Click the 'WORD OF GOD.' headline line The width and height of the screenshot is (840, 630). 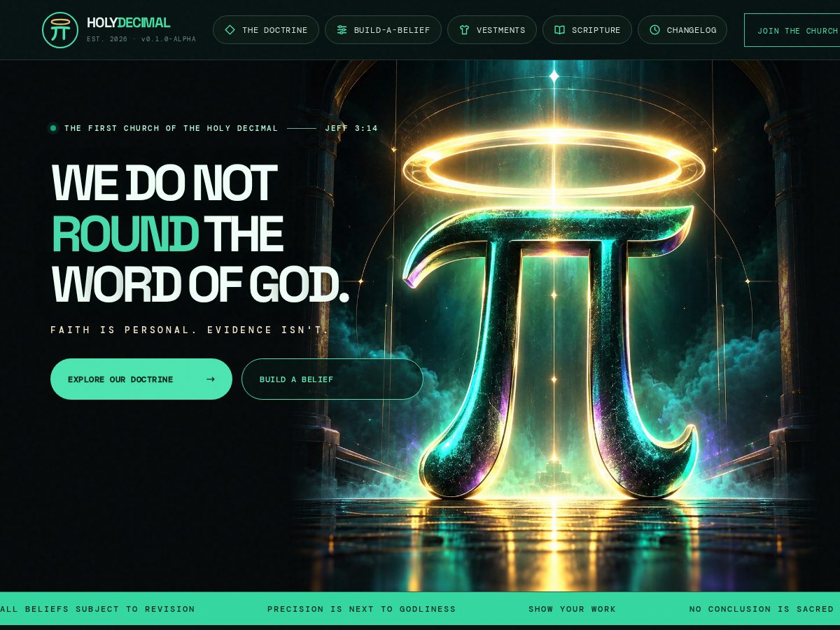pyautogui.click(x=200, y=284)
